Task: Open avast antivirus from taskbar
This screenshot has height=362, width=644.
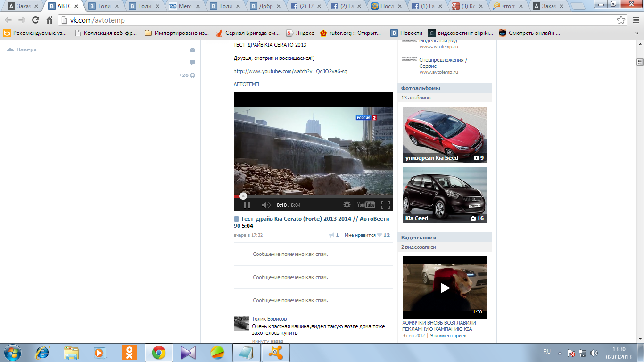Action: point(275,353)
